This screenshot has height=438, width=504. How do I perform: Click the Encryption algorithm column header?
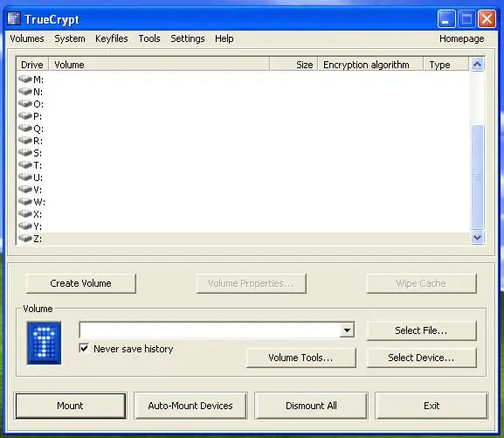point(370,65)
